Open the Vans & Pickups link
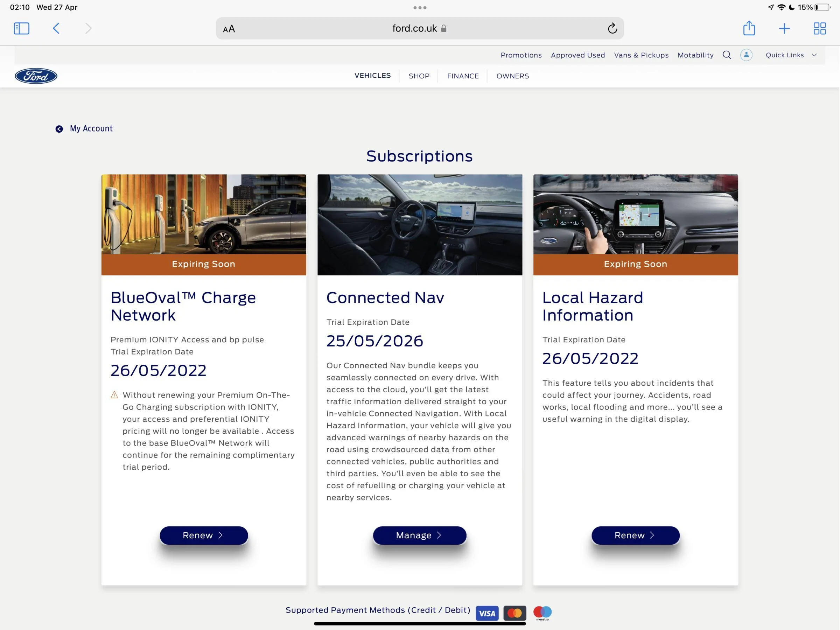The image size is (840, 630). coord(641,55)
